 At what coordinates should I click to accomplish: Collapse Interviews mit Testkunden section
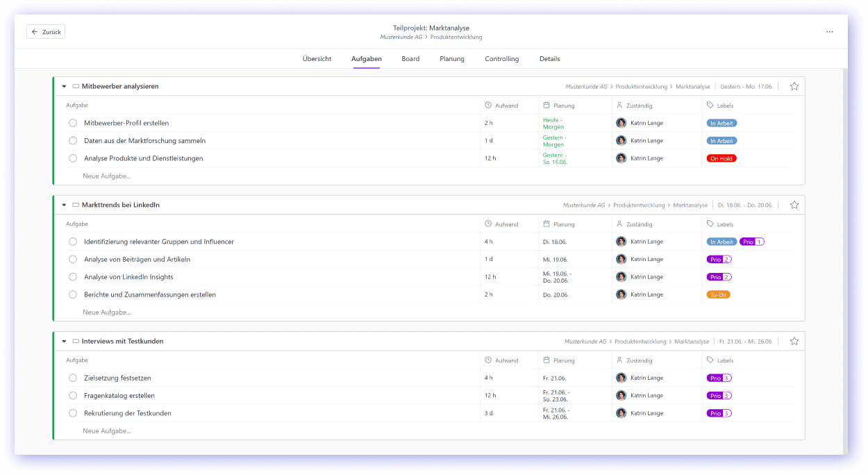coord(64,342)
